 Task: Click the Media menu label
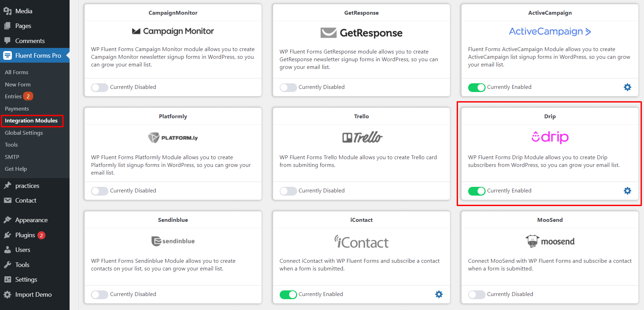click(x=24, y=11)
